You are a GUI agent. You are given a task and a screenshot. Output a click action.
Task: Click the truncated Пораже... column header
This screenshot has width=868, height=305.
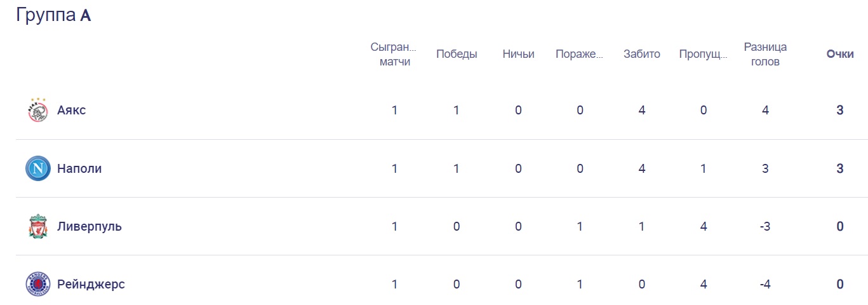[x=579, y=55]
